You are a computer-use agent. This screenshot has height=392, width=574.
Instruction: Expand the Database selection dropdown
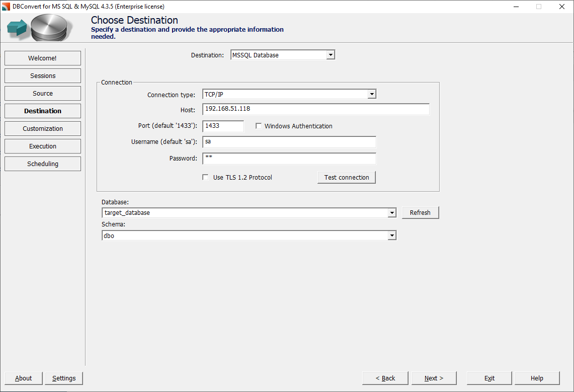392,212
